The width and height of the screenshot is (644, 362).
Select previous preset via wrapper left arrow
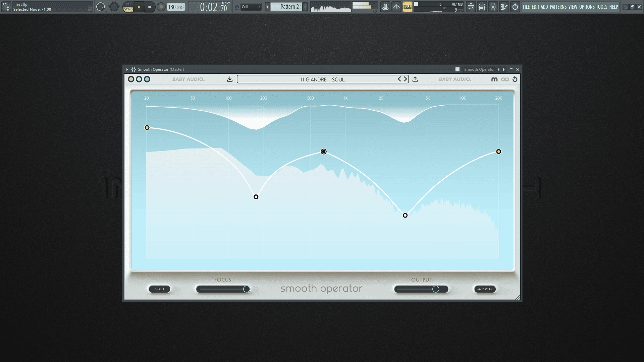tap(498, 69)
